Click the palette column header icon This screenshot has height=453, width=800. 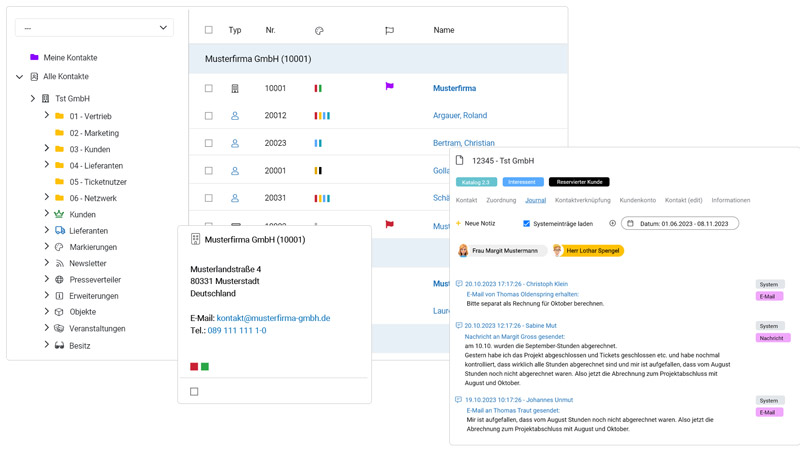(x=319, y=31)
